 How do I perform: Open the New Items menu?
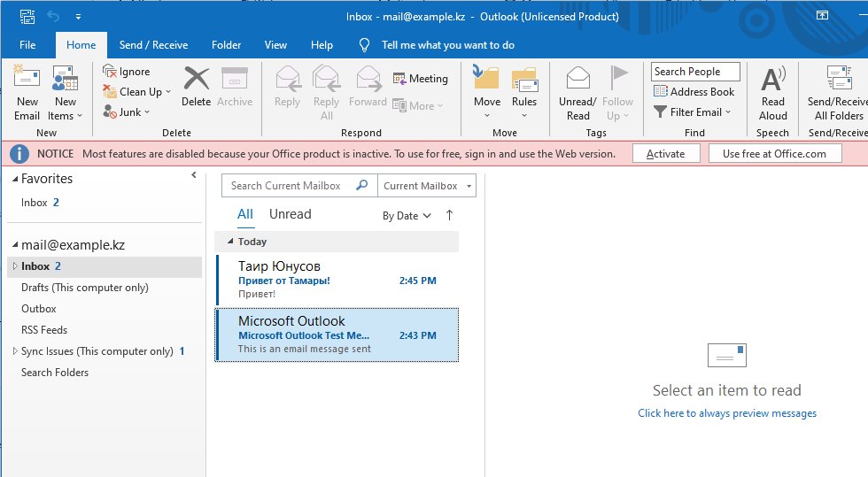[x=66, y=92]
